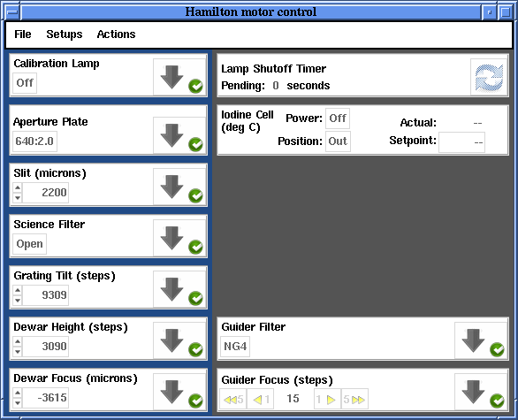Click Dewar Focus field showing -3615
Image resolution: width=518 pixels, height=420 pixels.
coord(45,398)
